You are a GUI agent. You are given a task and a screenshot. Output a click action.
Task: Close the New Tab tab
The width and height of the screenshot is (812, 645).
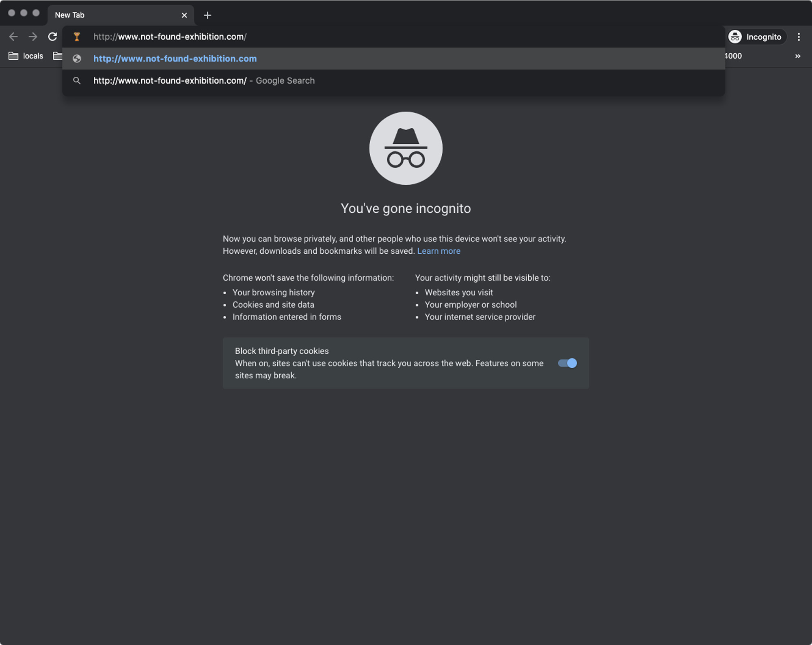point(184,15)
